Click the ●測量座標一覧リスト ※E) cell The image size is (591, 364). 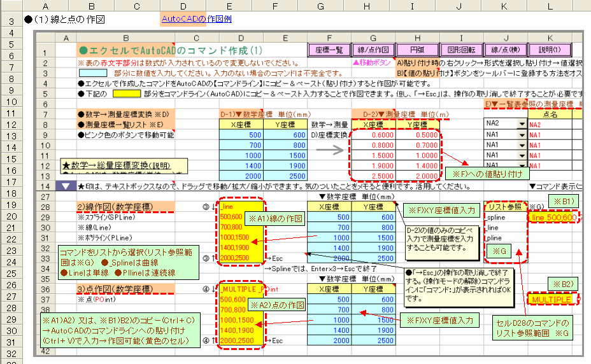coord(125,125)
